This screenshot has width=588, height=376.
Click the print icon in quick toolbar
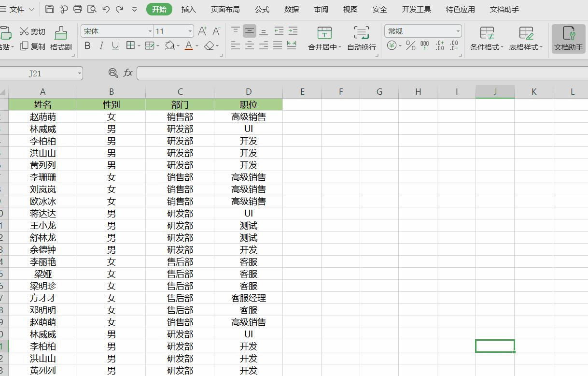(78, 9)
